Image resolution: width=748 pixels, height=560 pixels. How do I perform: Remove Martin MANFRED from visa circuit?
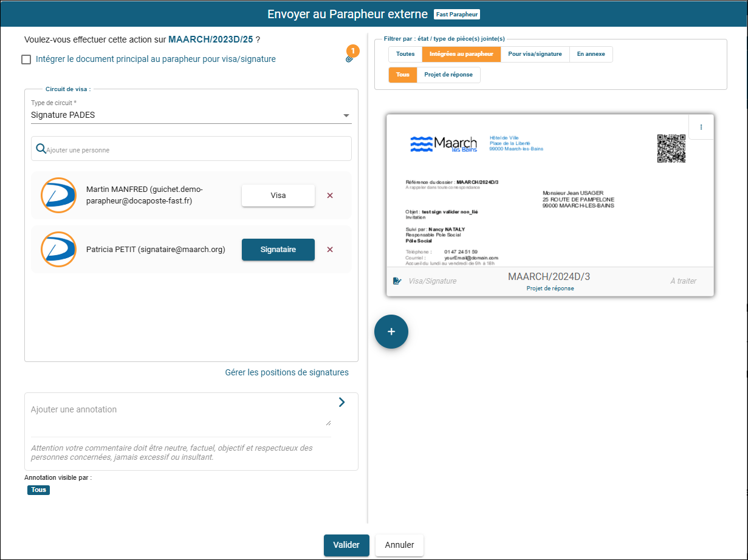point(330,196)
